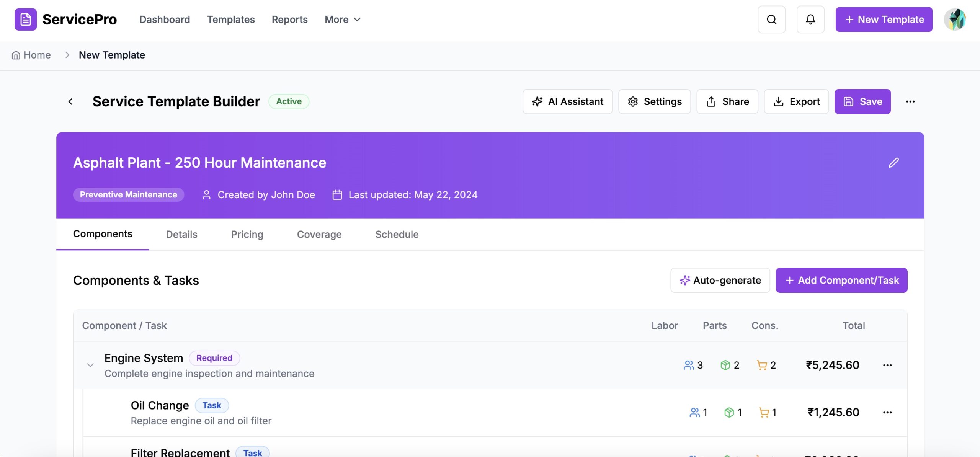
Task: Click the Oil Change task name
Action: pyautogui.click(x=160, y=405)
